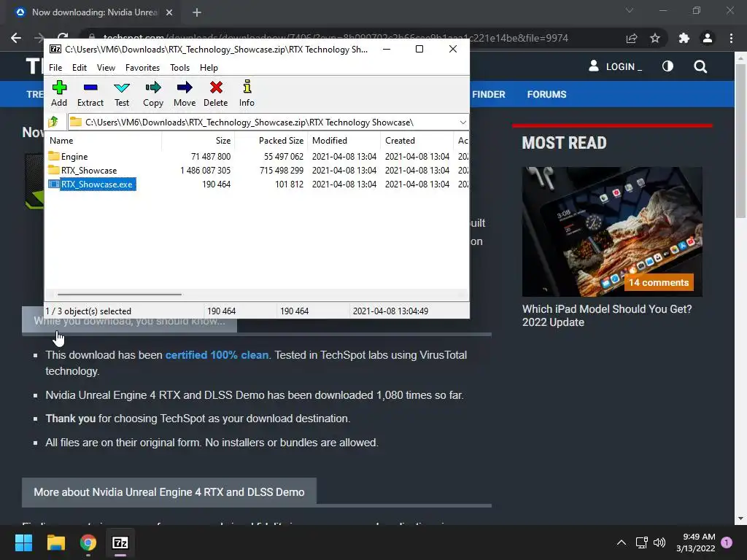Open the TechSpot search magnifier

point(700,66)
